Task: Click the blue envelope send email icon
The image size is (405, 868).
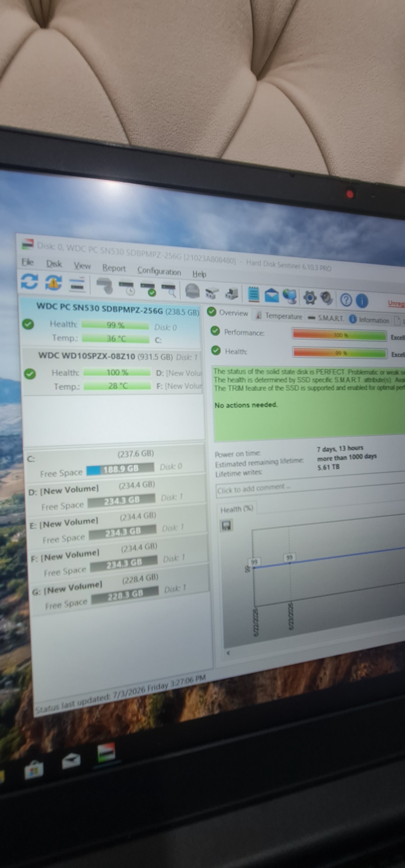Action: (271, 295)
